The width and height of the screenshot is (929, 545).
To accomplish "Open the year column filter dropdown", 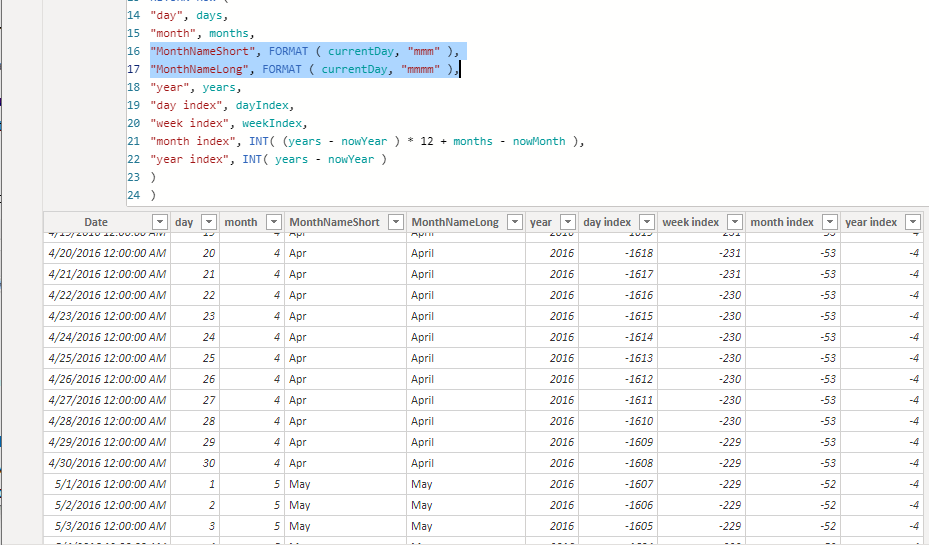I will (x=568, y=222).
